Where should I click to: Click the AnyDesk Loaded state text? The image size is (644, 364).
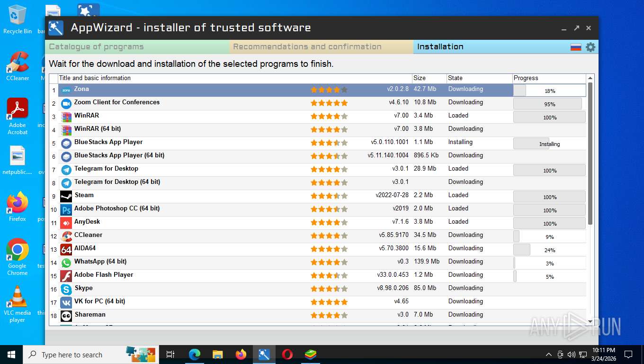coord(458,221)
